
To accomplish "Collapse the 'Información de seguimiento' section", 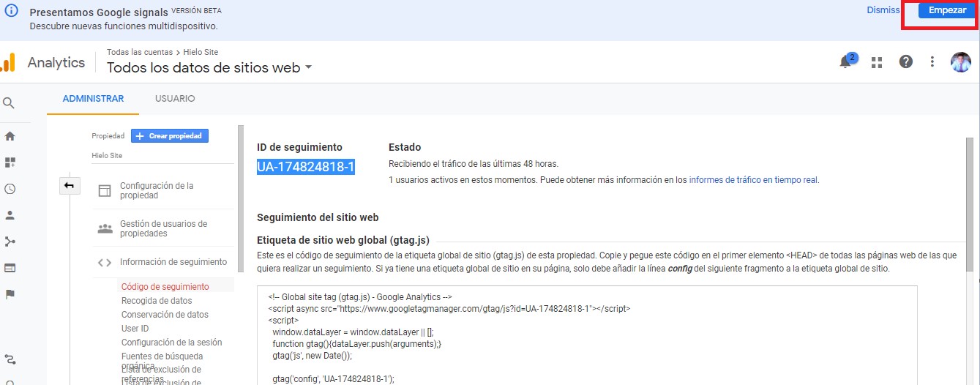I will [x=173, y=262].
